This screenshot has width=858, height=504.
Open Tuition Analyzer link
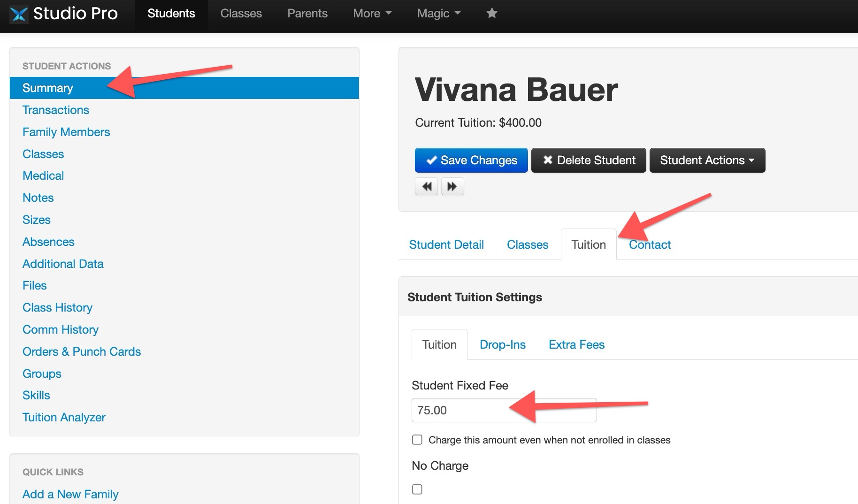pos(64,417)
